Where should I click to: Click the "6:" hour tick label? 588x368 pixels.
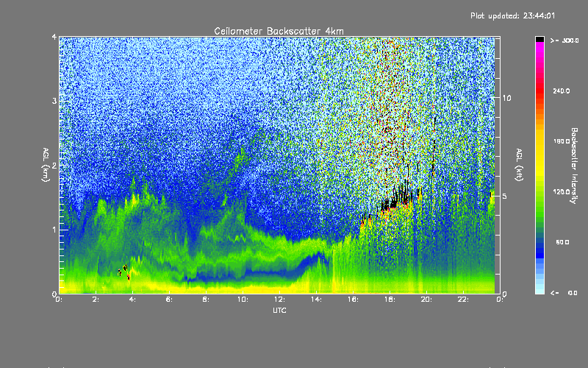(x=170, y=300)
